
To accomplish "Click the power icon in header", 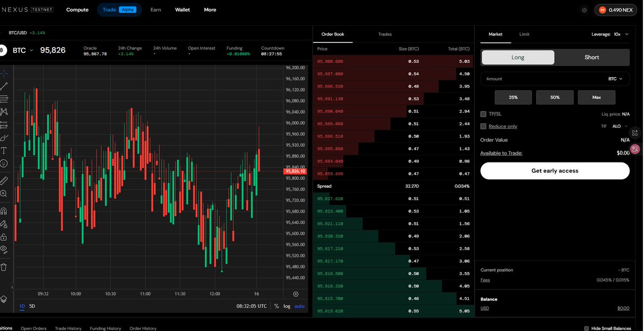I will (584, 10).
